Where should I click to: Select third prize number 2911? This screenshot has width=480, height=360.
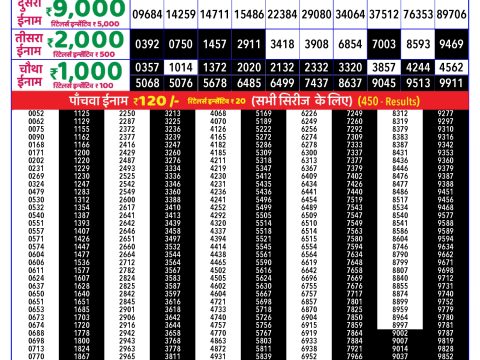pyautogui.click(x=249, y=44)
